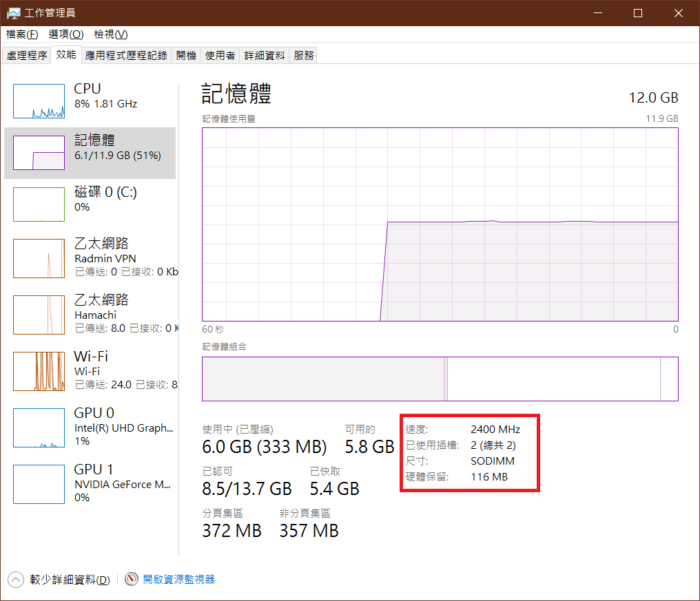Open the 選項(O) menu
This screenshot has width=700, height=601.
tap(65, 34)
